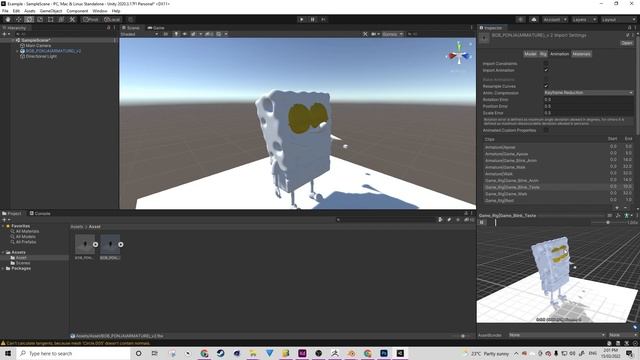Click the Hierarchy add (+) button
The image size is (640, 360).
4,34
